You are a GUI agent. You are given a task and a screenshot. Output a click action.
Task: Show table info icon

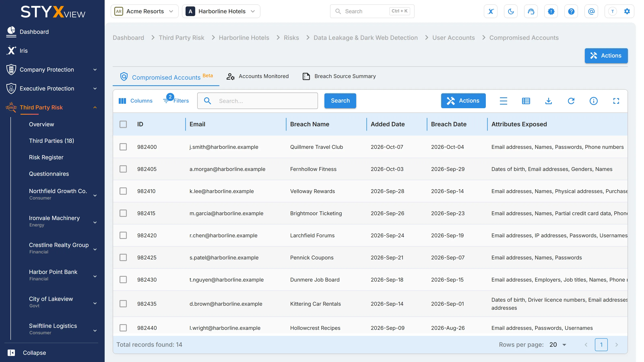(593, 101)
